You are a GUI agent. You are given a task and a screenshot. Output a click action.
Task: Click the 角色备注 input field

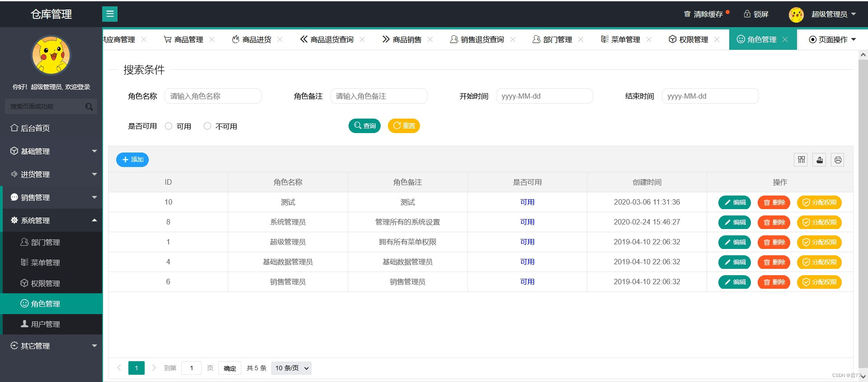[x=379, y=96]
